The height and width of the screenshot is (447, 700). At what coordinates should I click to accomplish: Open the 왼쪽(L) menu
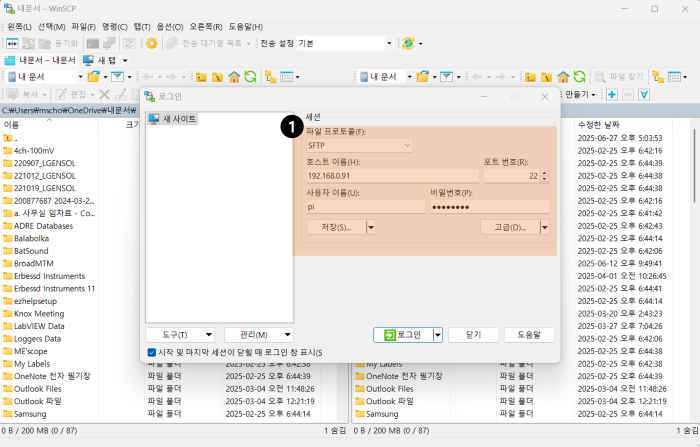[x=20, y=27]
